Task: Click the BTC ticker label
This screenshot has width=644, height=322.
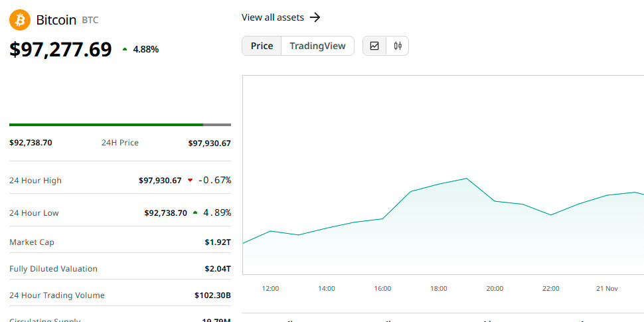Action: tap(90, 21)
